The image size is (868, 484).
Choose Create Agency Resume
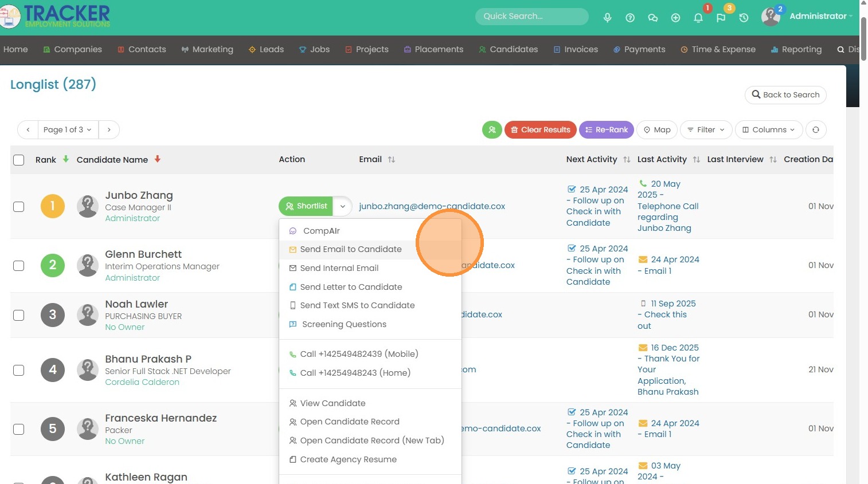point(370,459)
